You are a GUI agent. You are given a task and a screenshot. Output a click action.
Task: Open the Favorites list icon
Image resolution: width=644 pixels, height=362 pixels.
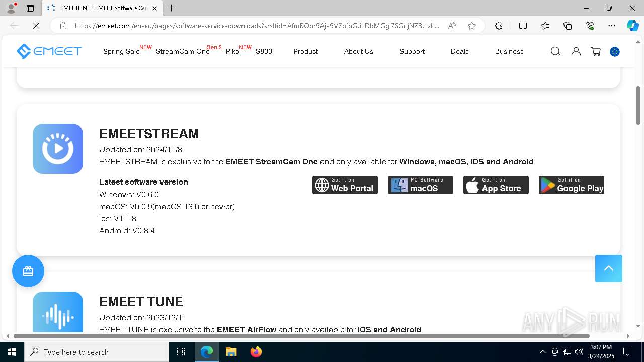[545, 26]
